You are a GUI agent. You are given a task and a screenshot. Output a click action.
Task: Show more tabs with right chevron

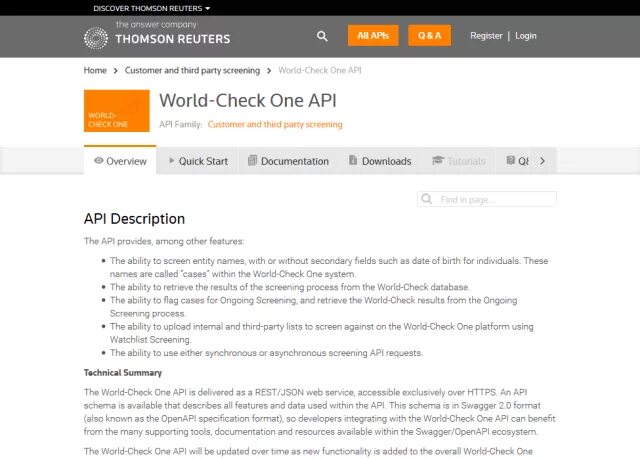pos(542,161)
